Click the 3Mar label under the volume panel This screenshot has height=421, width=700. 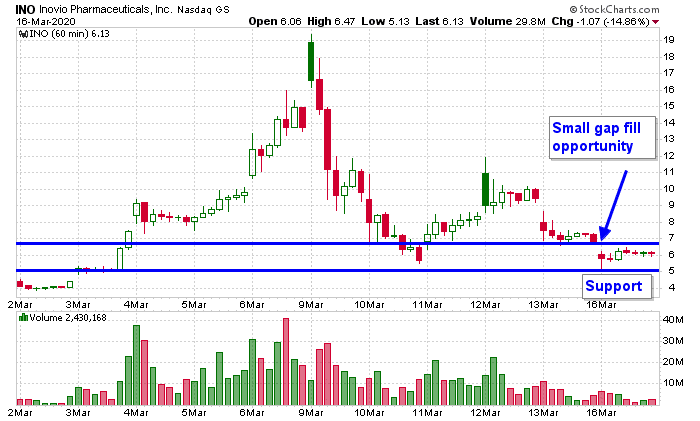(78, 413)
